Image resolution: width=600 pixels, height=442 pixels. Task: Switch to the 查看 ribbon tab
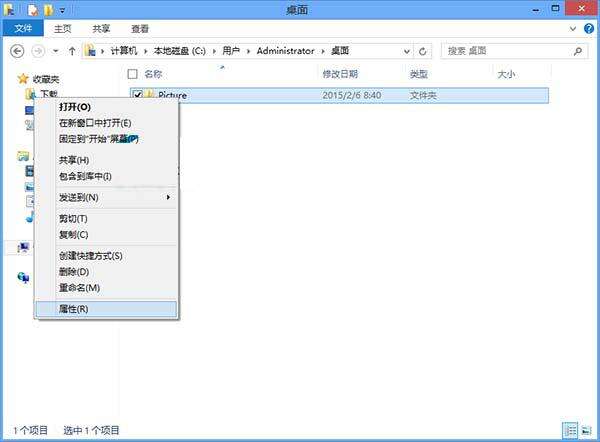[x=140, y=29]
